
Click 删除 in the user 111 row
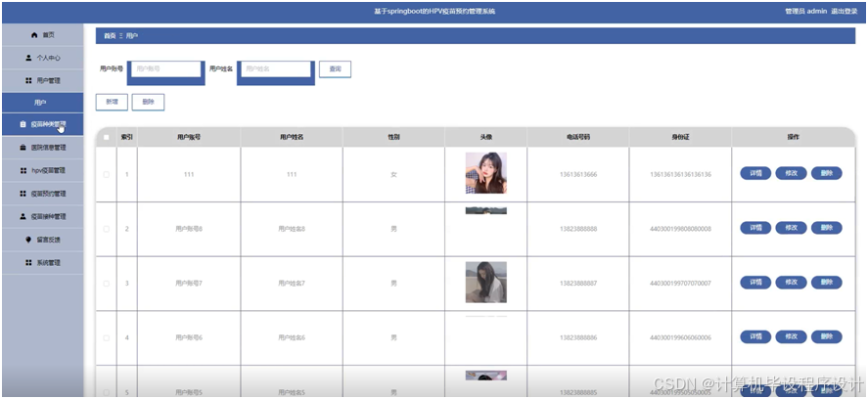point(827,173)
